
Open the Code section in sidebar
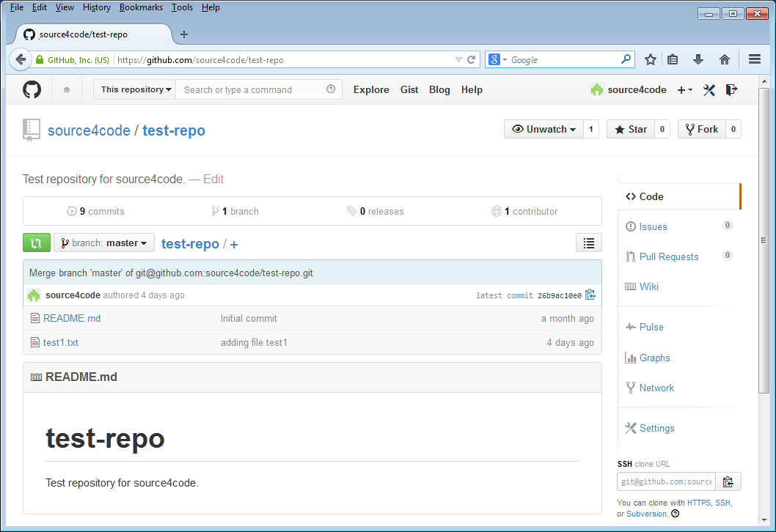[x=678, y=196]
